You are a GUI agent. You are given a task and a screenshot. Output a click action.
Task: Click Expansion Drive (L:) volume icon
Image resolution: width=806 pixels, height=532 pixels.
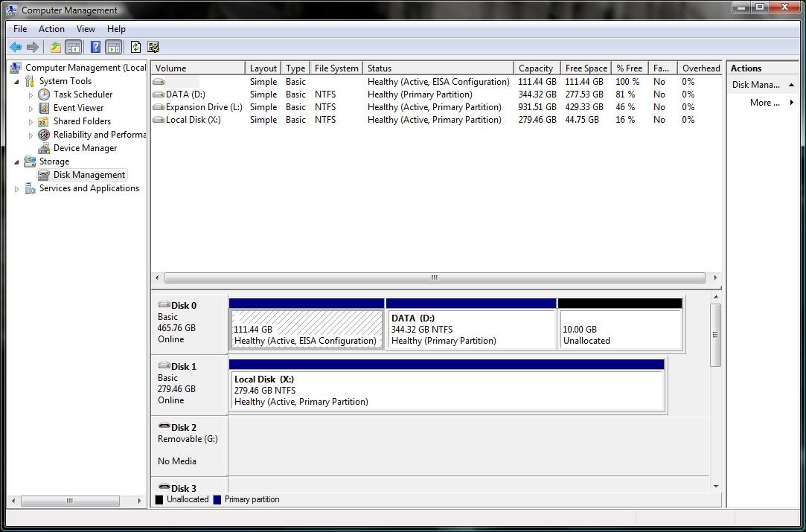coord(159,107)
